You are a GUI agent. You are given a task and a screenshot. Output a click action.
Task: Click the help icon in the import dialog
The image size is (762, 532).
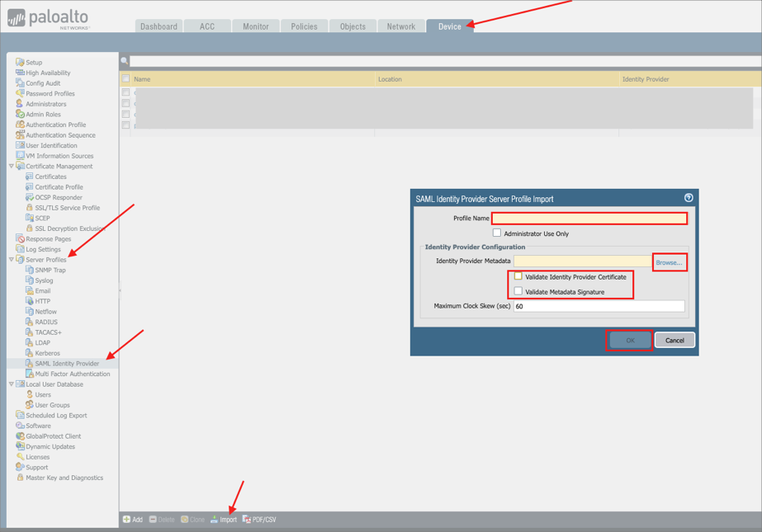point(689,198)
